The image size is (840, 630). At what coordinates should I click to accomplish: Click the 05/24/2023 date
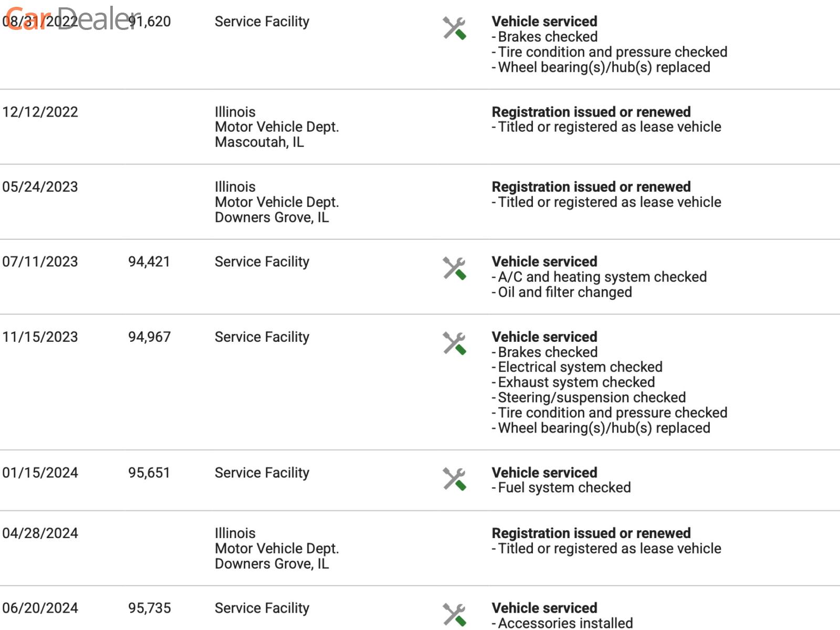tap(40, 187)
